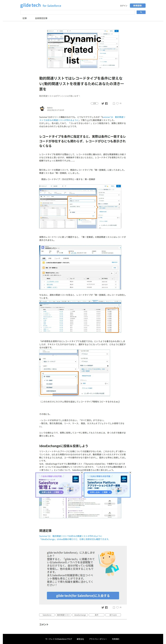Share on Facebook from bottom share bar

click(106, 607)
